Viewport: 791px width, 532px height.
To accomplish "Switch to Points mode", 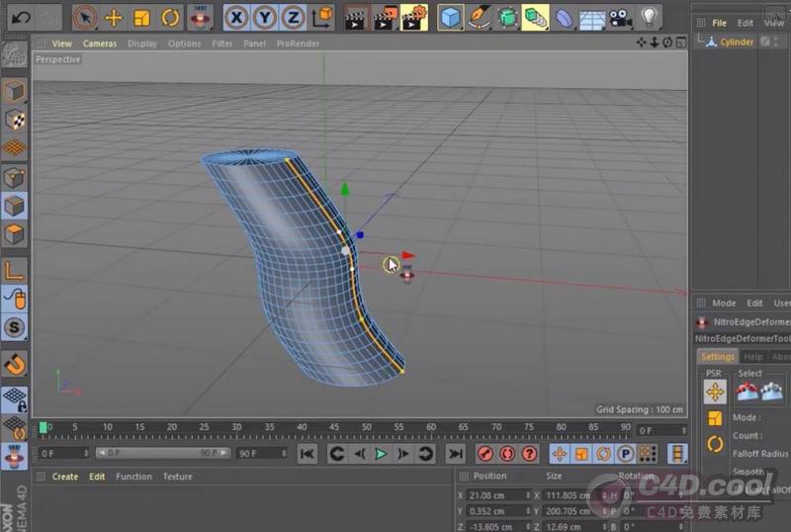I will pyautogui.click(x=14, y=177).
